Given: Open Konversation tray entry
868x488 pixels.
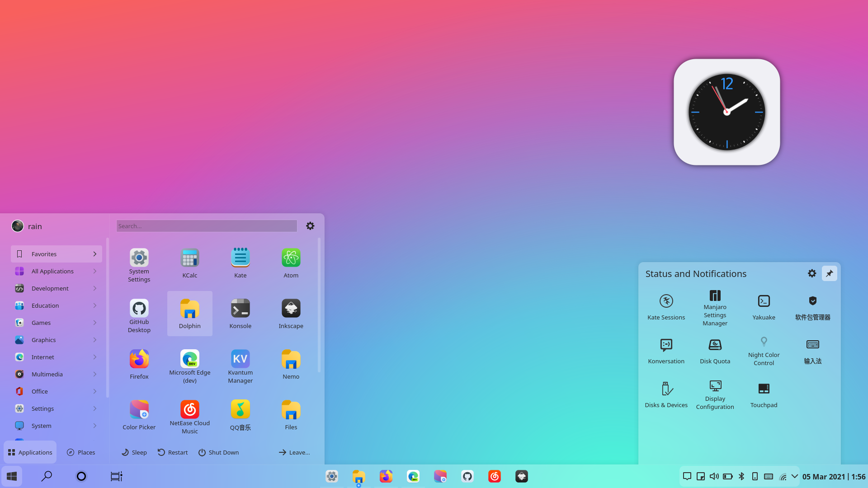Looking at the screenshot, I should [x=666, y=351].
